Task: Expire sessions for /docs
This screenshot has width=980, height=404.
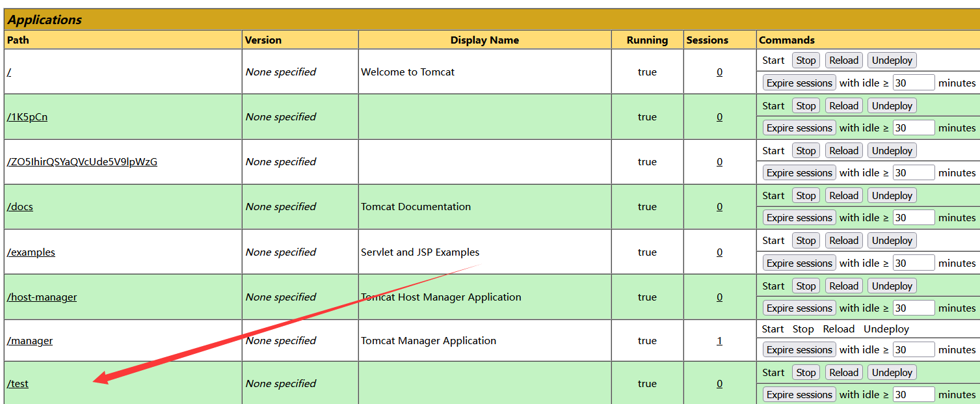Action: [x=799, y=218]
